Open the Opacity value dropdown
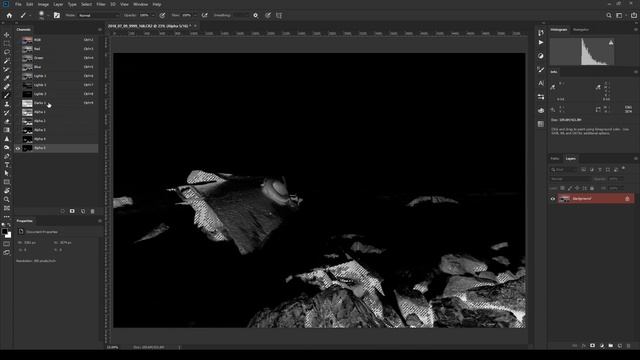This screenshot has width=640, height=360. [153, 16]
